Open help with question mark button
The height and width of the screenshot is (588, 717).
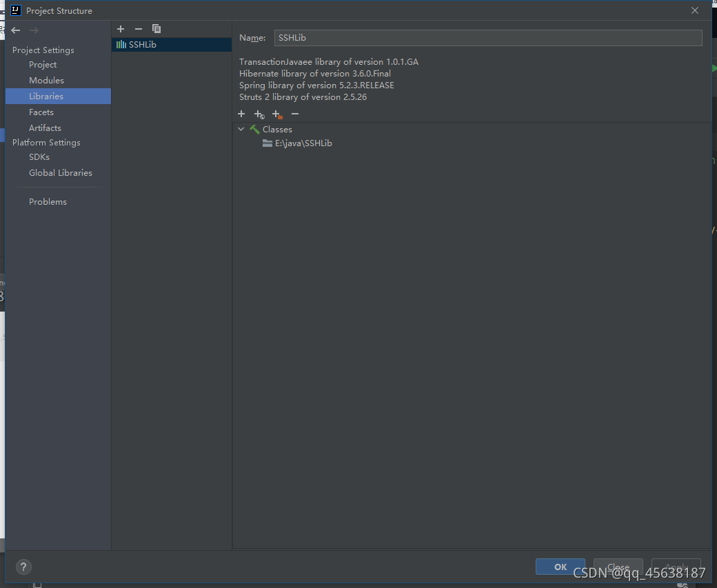click(x=23, y=567)
